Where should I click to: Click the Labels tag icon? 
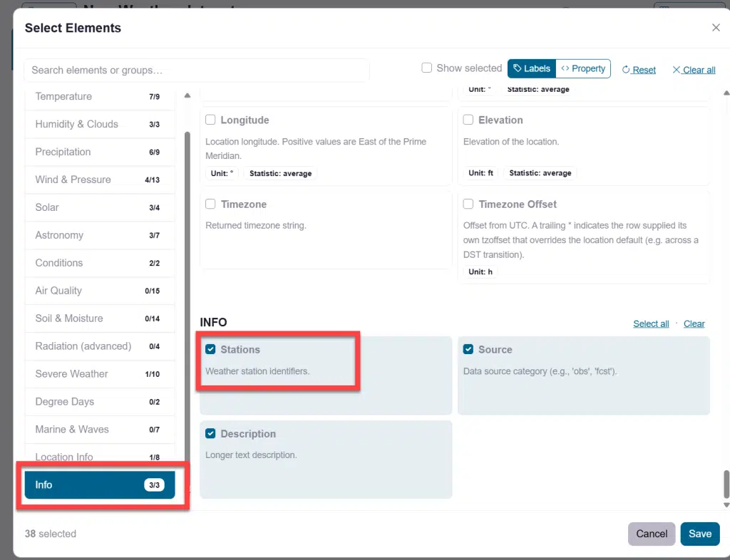pyautogui.click(x=518, y=68)
